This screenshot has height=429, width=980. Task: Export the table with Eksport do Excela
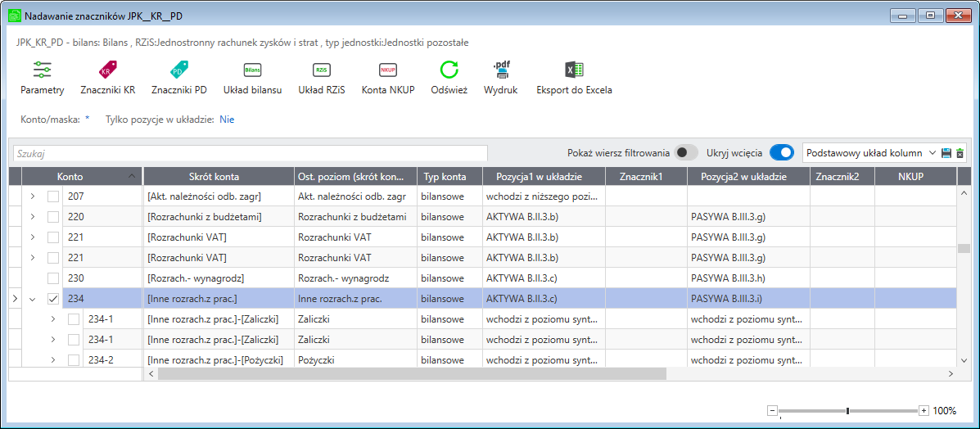coord(574,70)
